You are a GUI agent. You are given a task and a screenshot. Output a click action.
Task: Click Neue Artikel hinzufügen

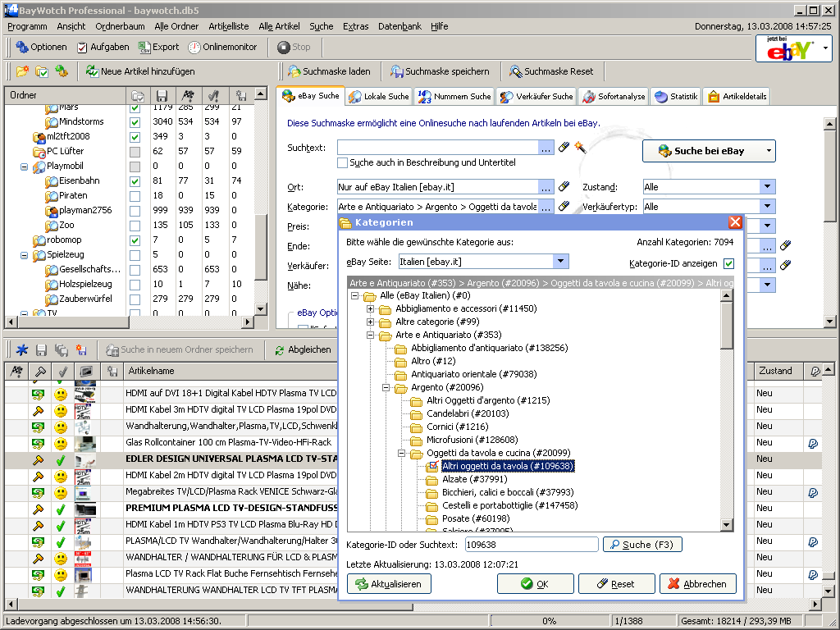pos(140,71)
